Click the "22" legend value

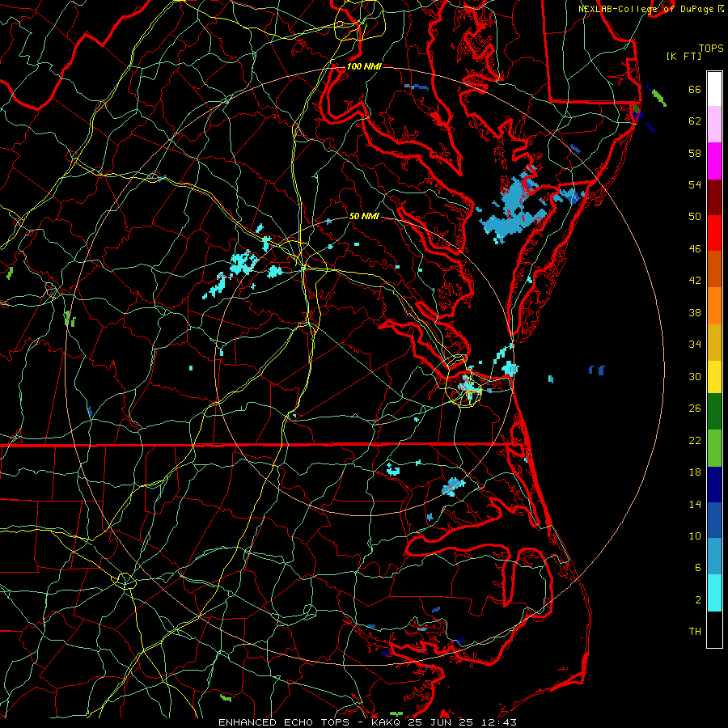695,440
